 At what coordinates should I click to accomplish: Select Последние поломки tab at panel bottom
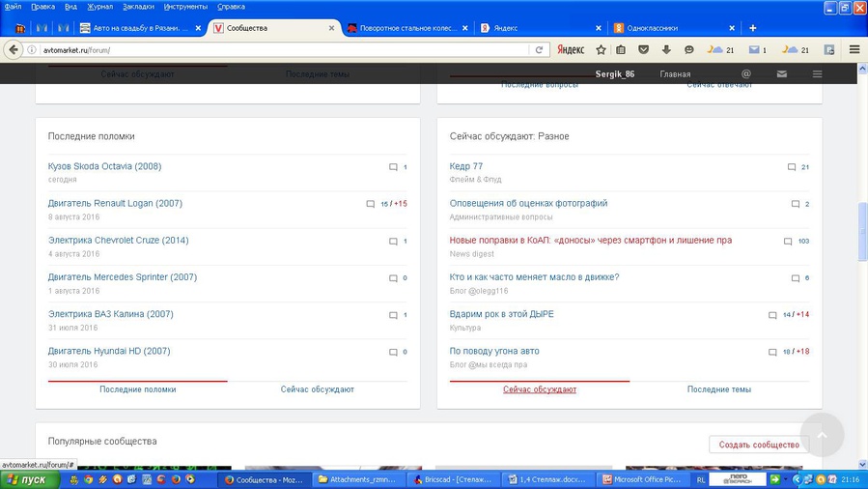tap(138, 389)
